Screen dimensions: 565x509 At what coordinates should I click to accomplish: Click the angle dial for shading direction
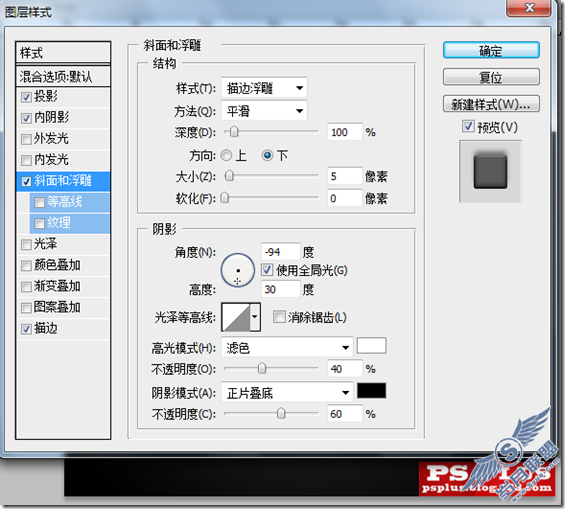[x=237, y=270]
